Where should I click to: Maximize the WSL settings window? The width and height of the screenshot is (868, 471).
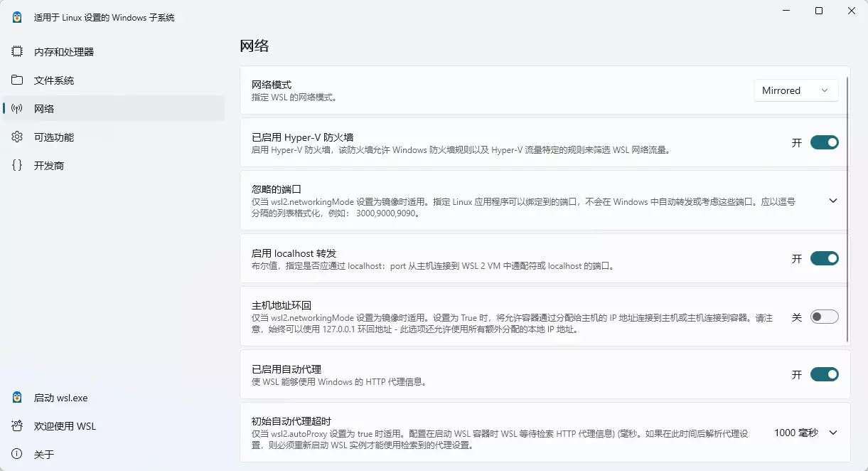click(819, 11)
